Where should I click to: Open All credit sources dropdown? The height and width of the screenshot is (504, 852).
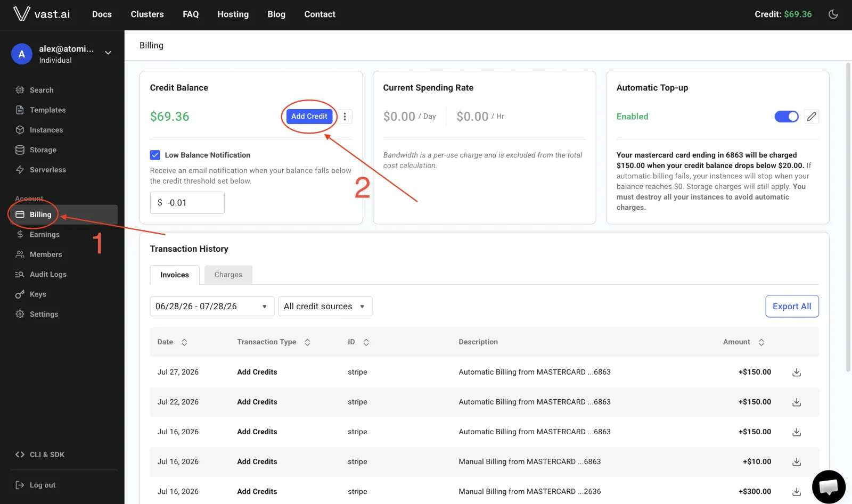325,306
